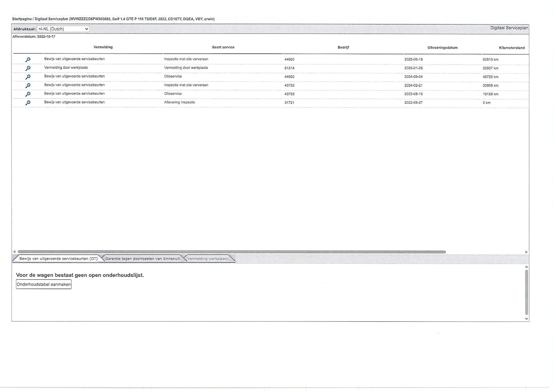The image size is (555, 392).
Task: Sort by Uitvoeringsdatum column header
Action: click(x=442, y=48)
